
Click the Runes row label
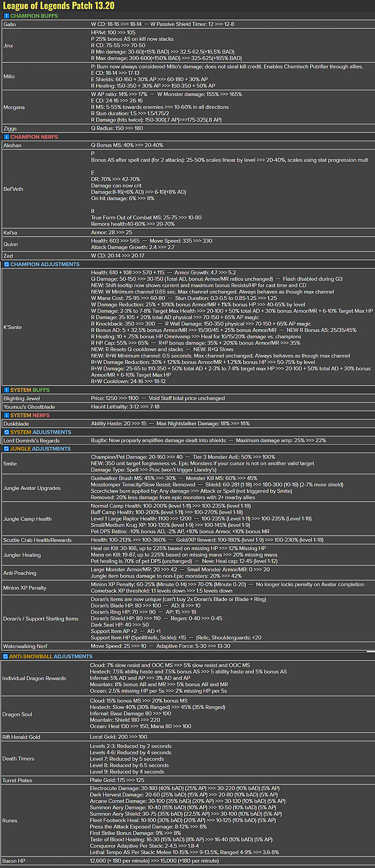[x=10, y=821]
